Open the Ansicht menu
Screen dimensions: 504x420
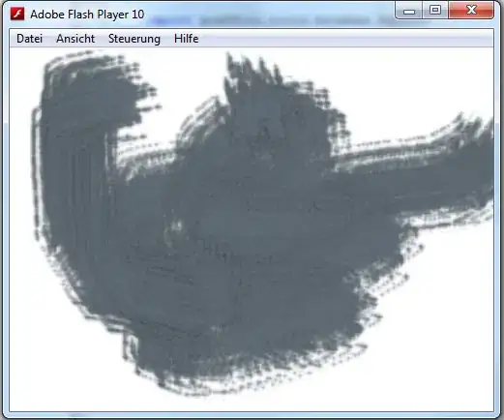(75, 39)
